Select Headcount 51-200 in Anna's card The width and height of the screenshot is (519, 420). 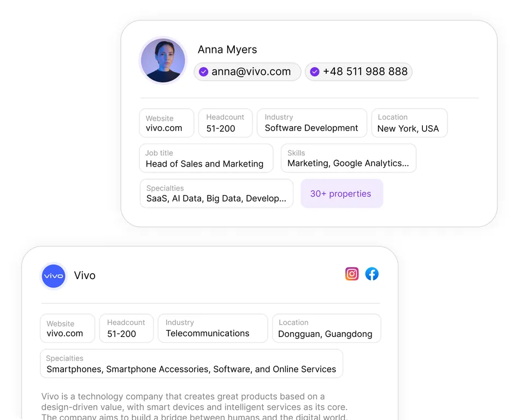(x=226, y=123)
